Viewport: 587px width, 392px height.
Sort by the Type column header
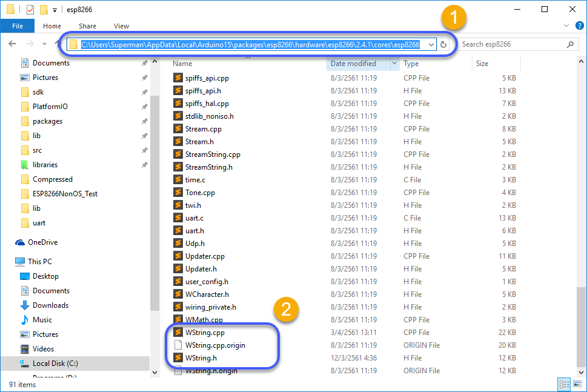point(411,64)
